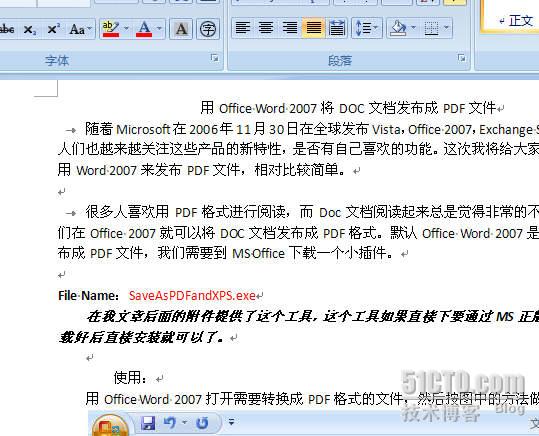Click the enclosed character (字) icon

click(x=208, y=29)
